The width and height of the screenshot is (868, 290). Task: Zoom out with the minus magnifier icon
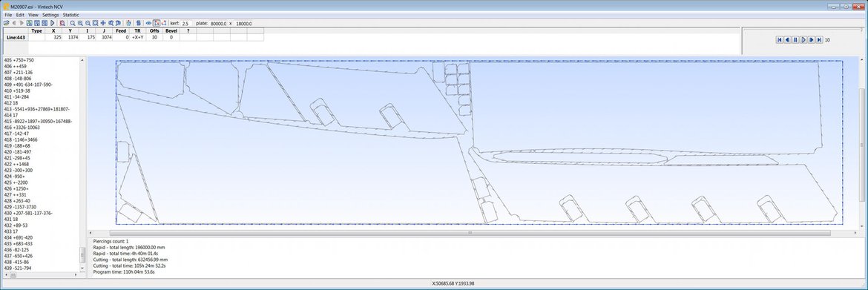(x=88, y=23)
